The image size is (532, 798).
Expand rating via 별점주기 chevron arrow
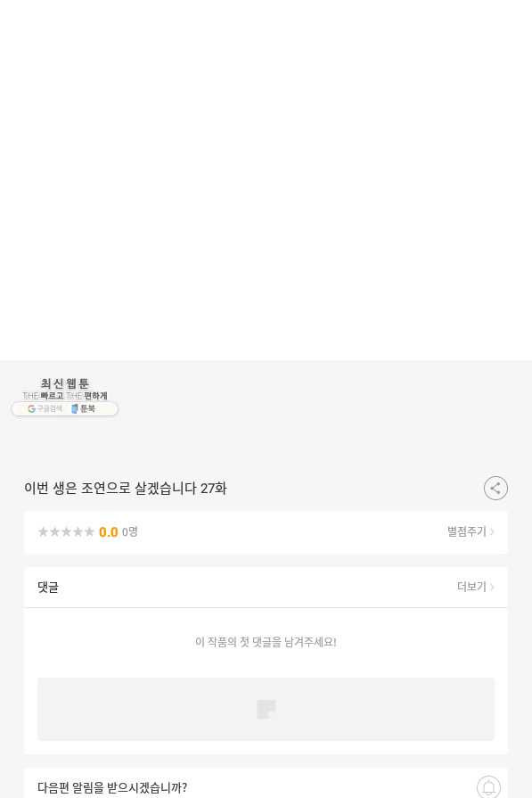tap(492, 531)
